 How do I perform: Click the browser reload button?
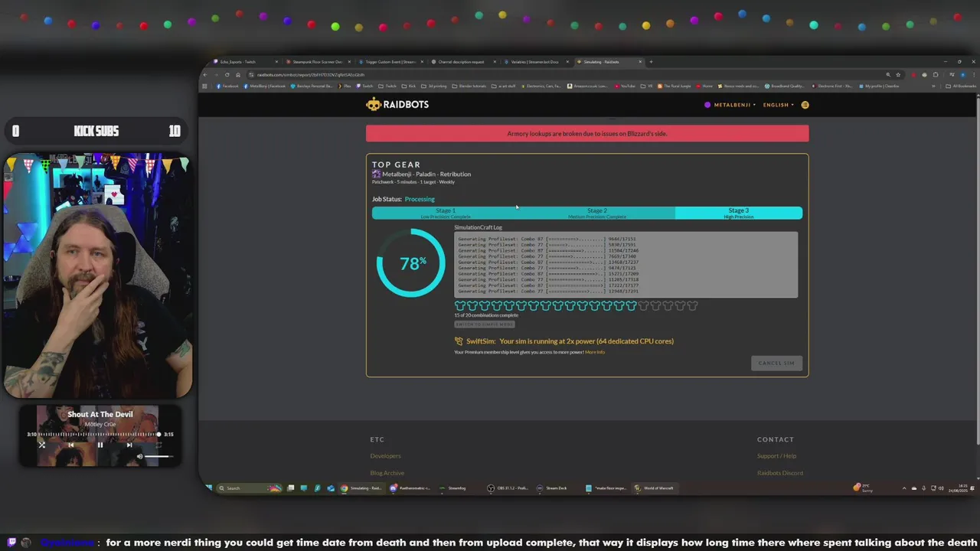point(227,74)
